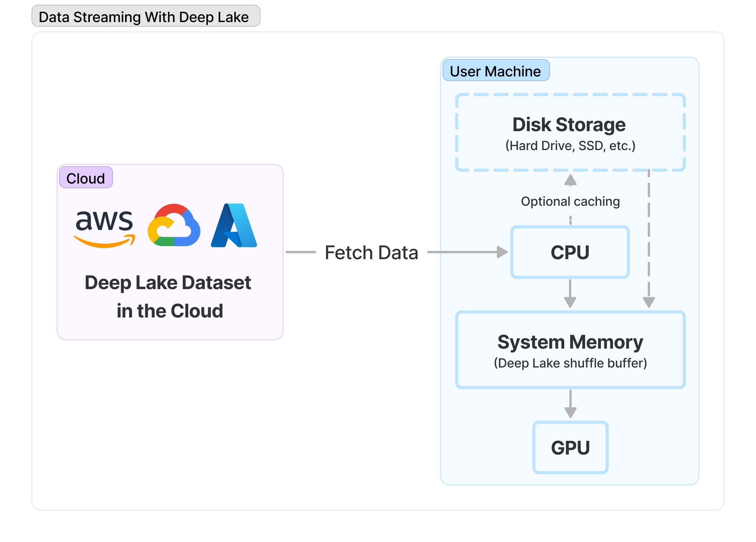Click the dashed arrowhead entering System Memory
The height and width of the screenshot is (542, 756).
pos(649,302)
